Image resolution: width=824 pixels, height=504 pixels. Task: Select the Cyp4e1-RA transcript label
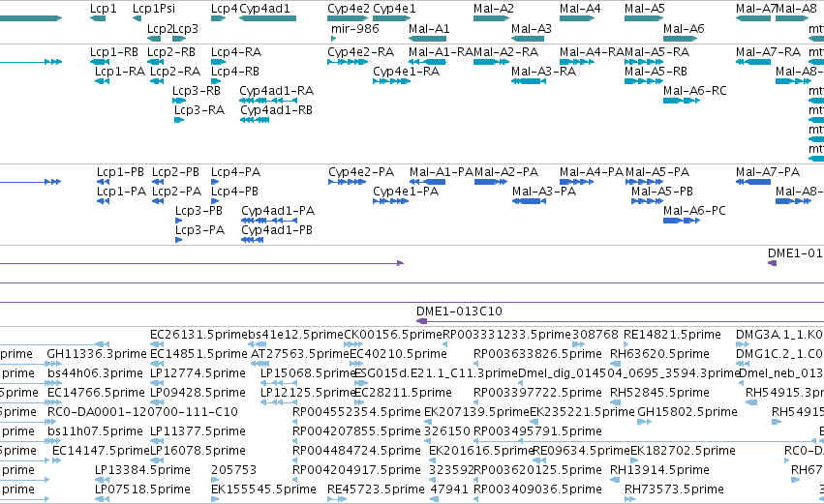(407, 72)
